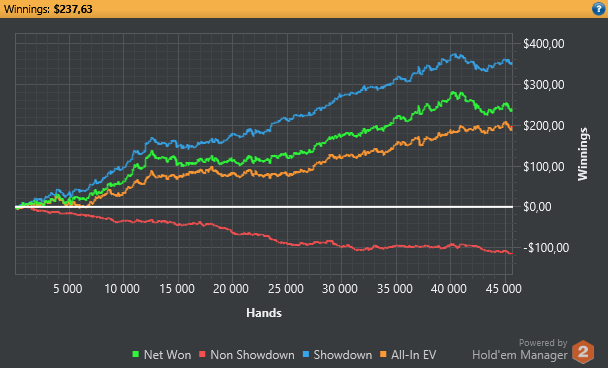
Task: Toggle the orange All-In EV legend swatch
Action: coord(383,354)
